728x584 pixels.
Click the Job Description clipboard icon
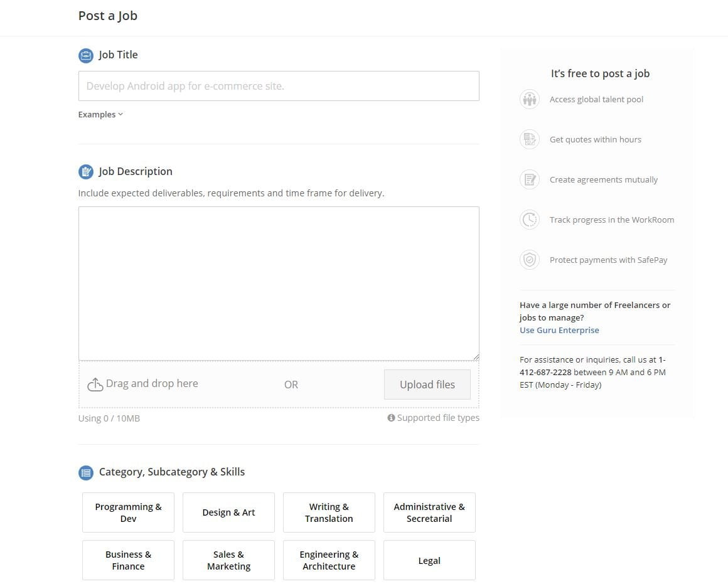pyautogui.click(x=86, y=172)
